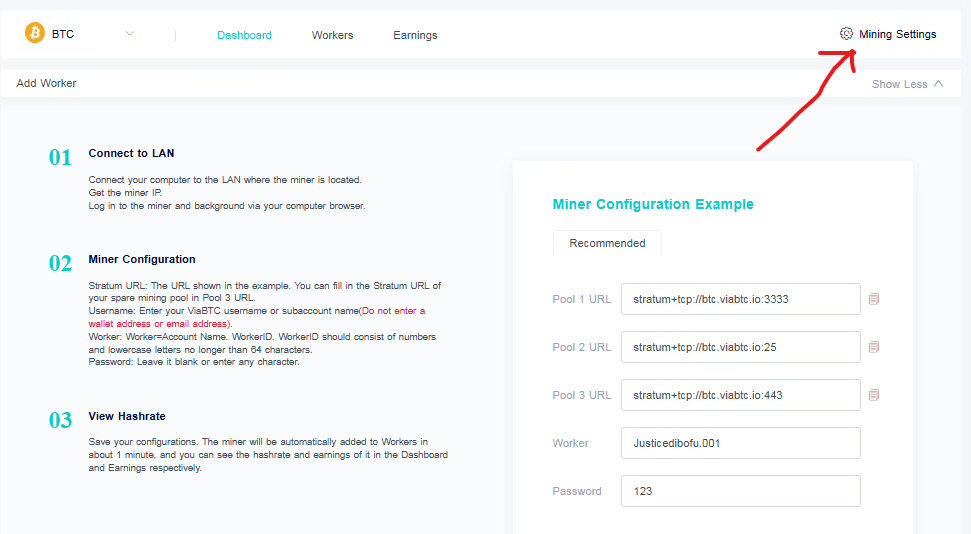
Task: Open the Workers tab
Action: (x=332, y=35)
